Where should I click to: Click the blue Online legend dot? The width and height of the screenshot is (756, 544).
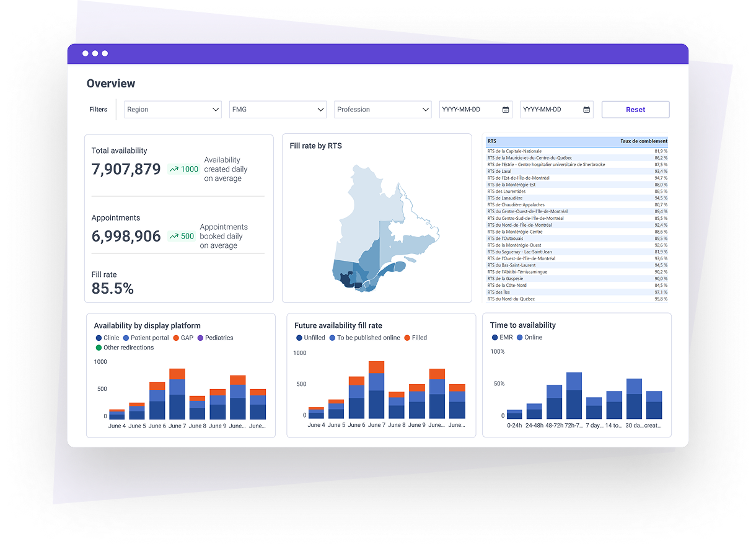pos(519,338)
